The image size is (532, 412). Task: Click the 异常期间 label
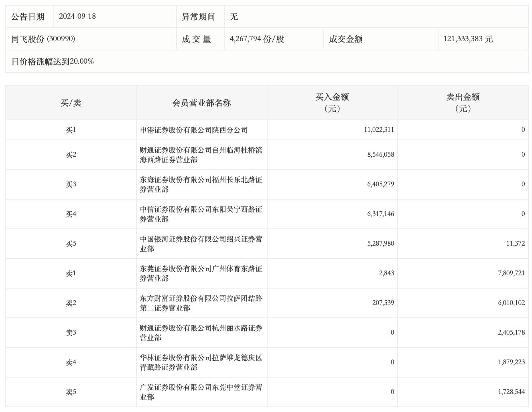pyautogui.click(x=198, y=16)
